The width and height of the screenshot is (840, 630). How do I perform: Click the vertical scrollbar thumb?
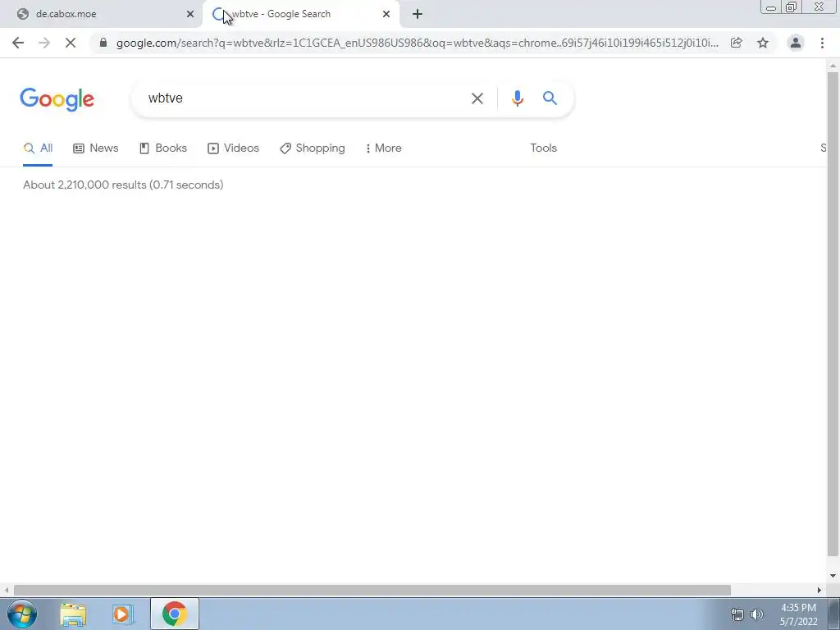(x=833, y=313)
